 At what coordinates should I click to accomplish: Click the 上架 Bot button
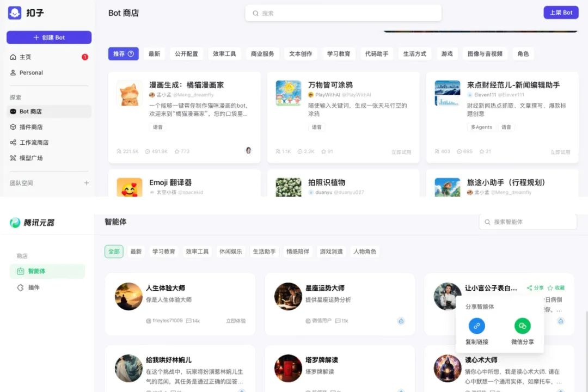tap(561, 13)
